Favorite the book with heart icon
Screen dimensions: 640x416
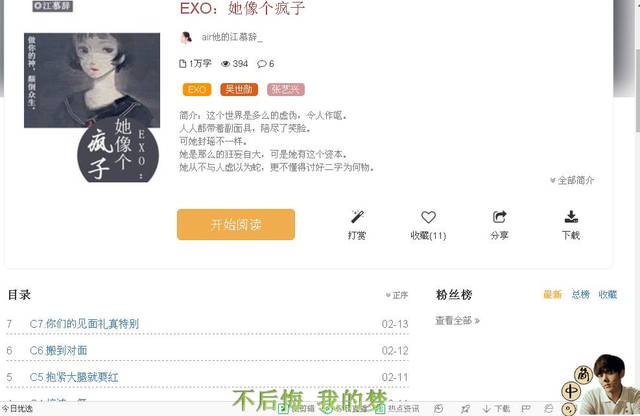click(428, 217)
